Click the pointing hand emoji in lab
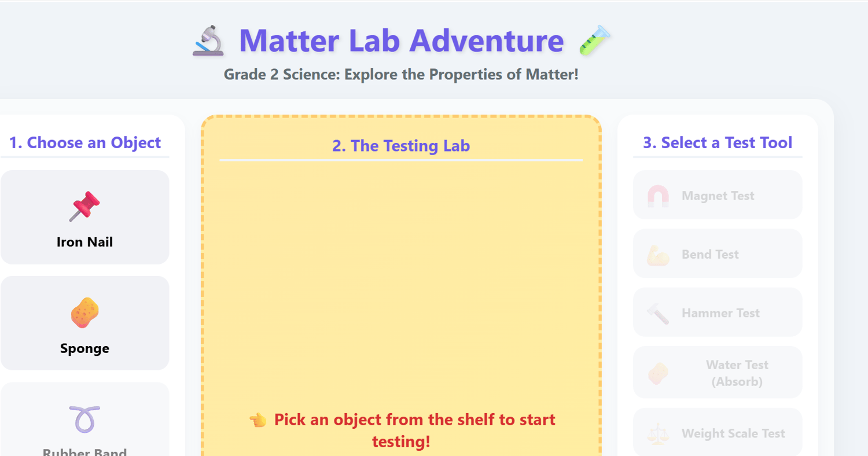The height and width of the screenshot is (456, 868). (x=258, y=420)
